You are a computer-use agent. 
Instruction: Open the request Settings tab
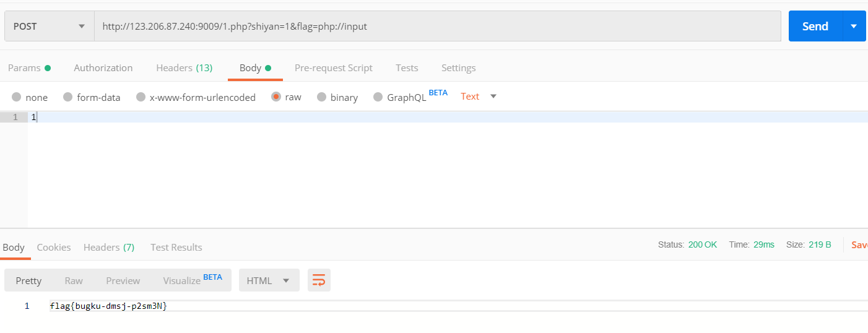tap(459, 68)
